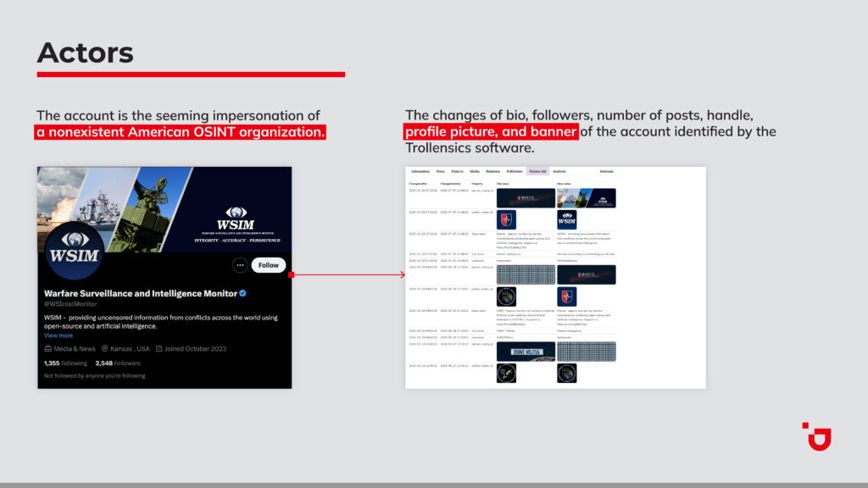Click the Joined October 2023 calendar icon
This screenshot has width=868, height=488.
(x=159, y=348)
